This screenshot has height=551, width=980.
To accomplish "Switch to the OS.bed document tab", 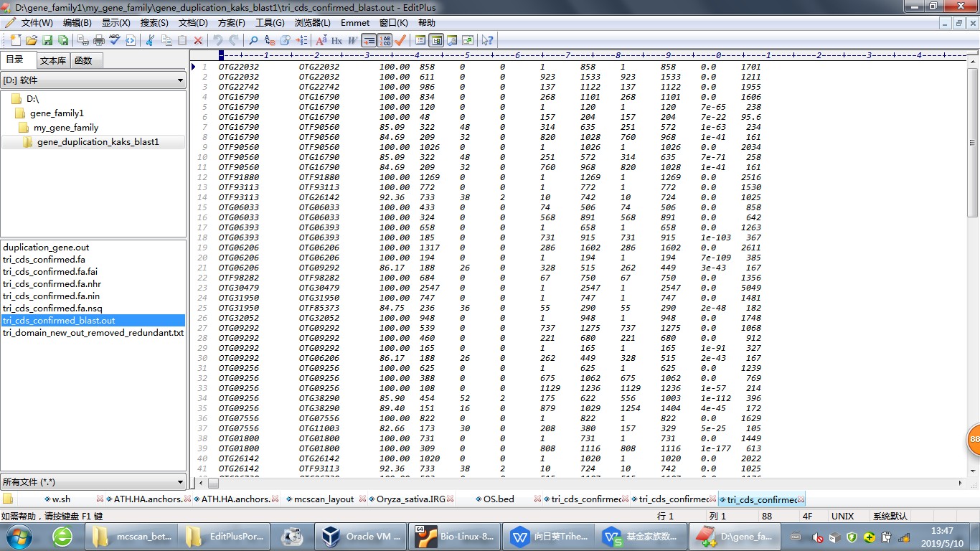I will tap(498, 499).
